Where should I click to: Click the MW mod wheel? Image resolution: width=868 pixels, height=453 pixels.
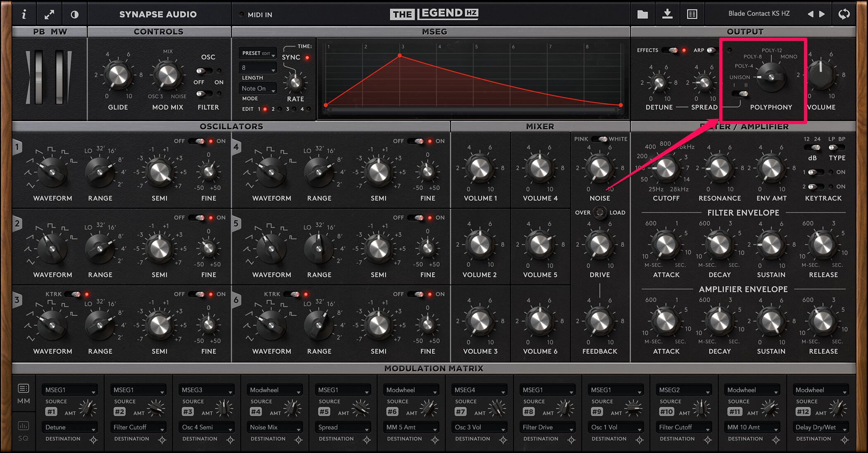point(60,77)
